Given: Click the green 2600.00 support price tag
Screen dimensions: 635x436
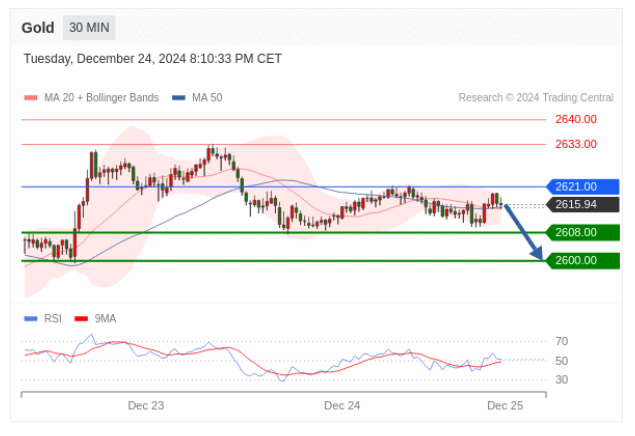Looking at the screenshot, I should (583, 260).
